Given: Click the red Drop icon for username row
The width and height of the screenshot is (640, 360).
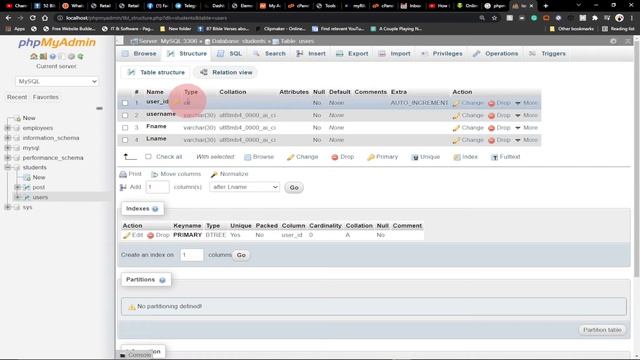Looking at the screenshot, I should click(491, 116).
